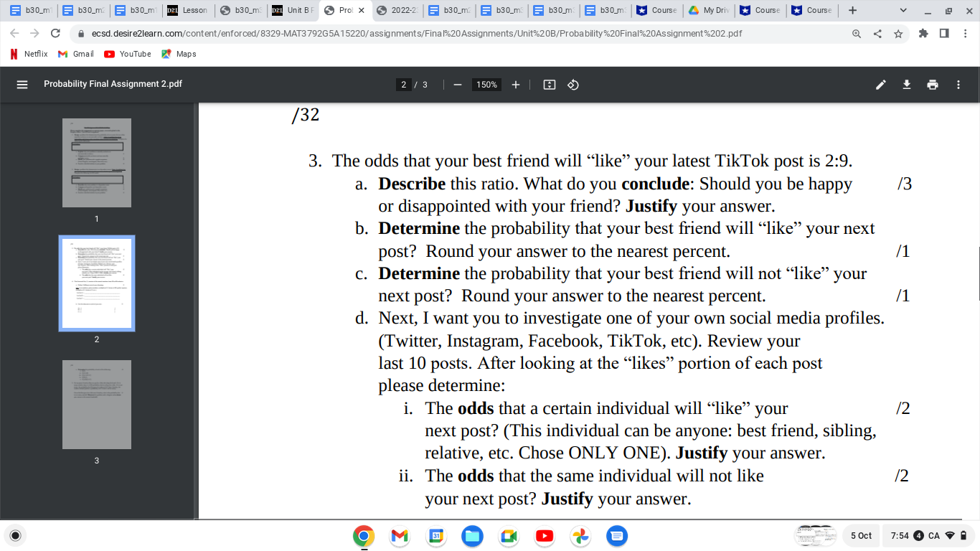
Task: Open the Maps bookmark
Action: [x=178, y=53]
